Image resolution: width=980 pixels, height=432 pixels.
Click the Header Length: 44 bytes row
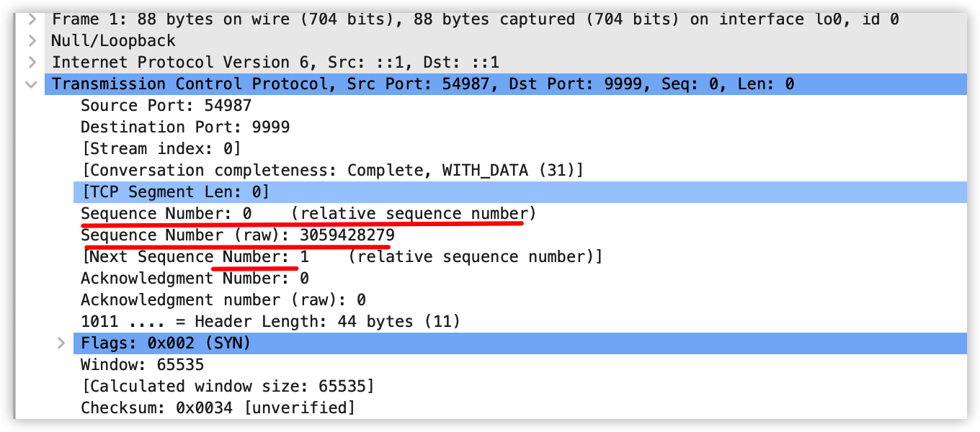(270, 322)
